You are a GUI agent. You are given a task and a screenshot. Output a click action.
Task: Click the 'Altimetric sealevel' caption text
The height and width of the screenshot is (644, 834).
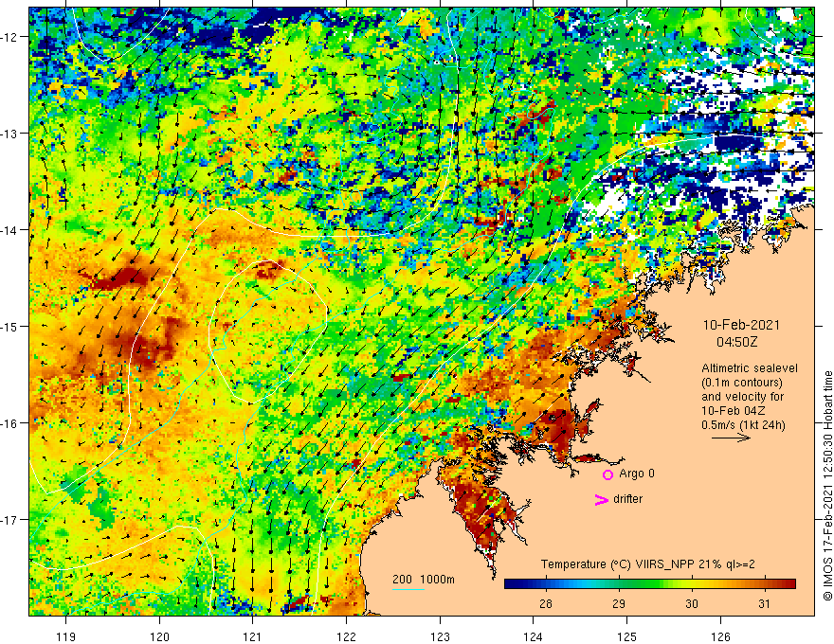point(750,368)
